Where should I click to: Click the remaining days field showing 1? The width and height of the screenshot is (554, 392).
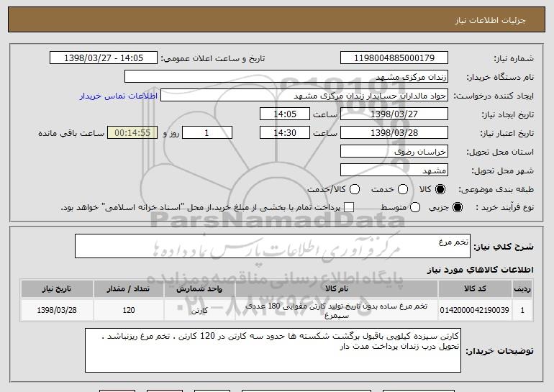tap(207, 133)
